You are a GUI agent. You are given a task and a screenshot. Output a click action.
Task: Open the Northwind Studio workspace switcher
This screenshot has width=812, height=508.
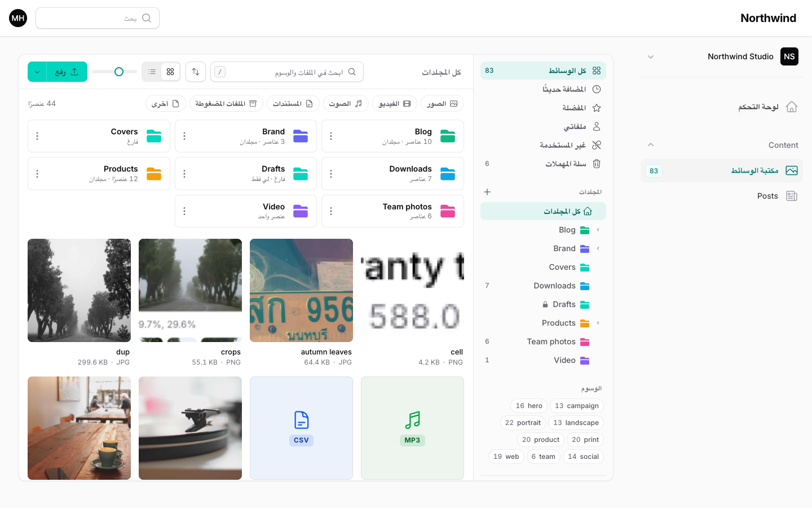722,56
